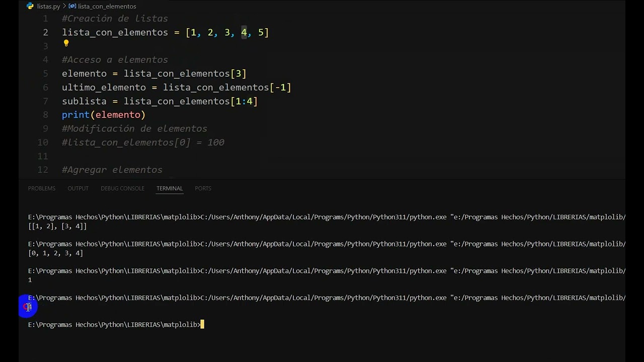Click the variable sublista on line 7
The height and width of the screenshot is (362, 644).
[84, 101]
